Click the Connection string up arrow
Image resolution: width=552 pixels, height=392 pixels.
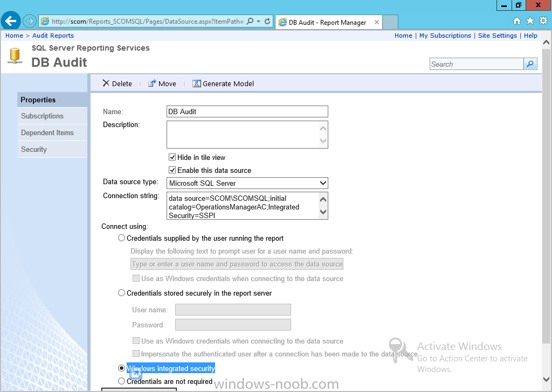click(323, 199)
